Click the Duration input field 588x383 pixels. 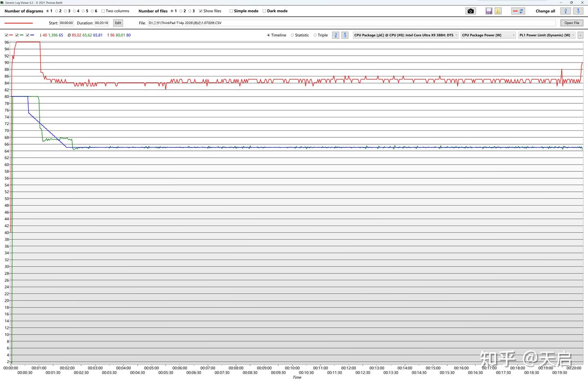102,23
